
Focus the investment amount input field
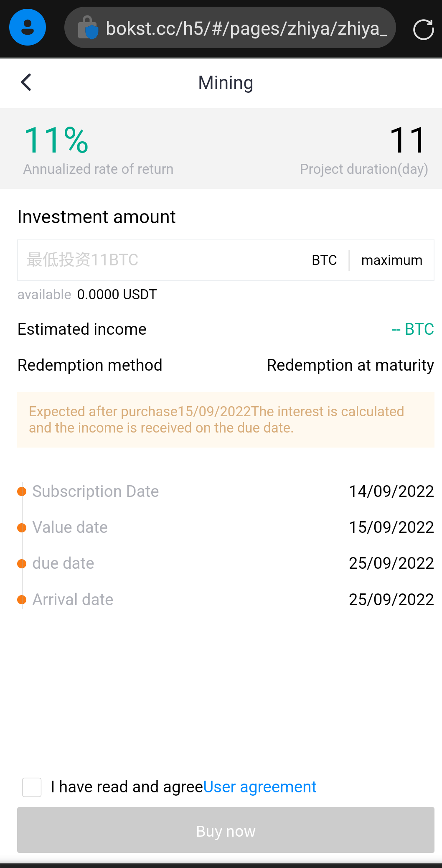click(159, 260)
